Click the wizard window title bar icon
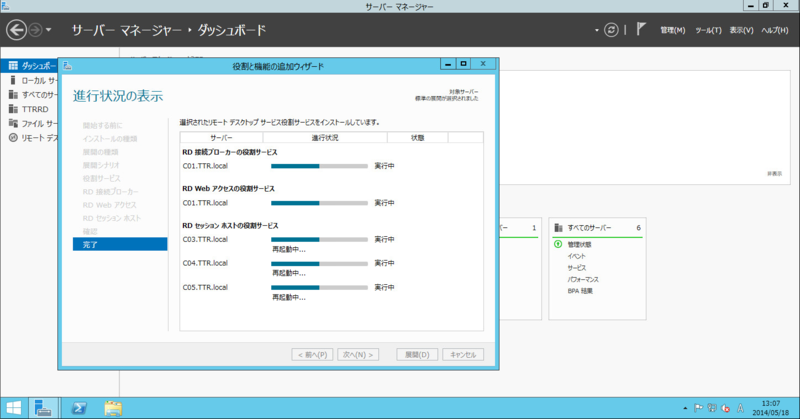Image resolution: width=800 pixels, height=419 pixels. (67, 66)
